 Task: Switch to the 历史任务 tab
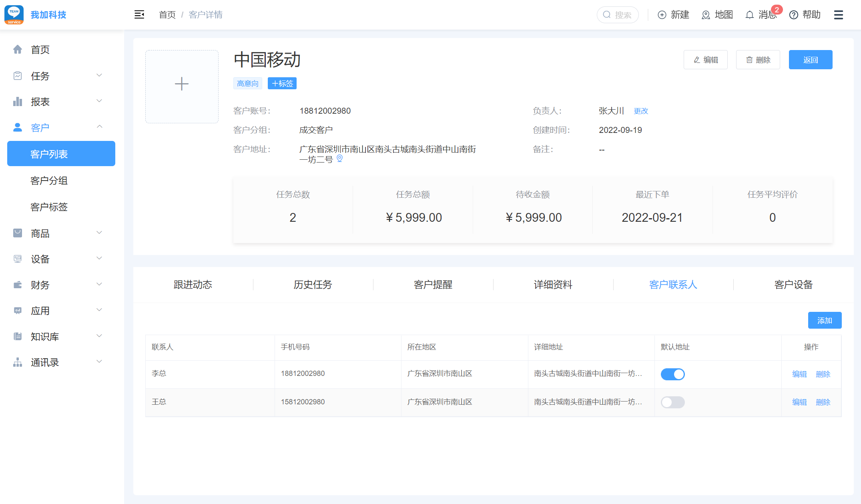(x=313, y=285)
